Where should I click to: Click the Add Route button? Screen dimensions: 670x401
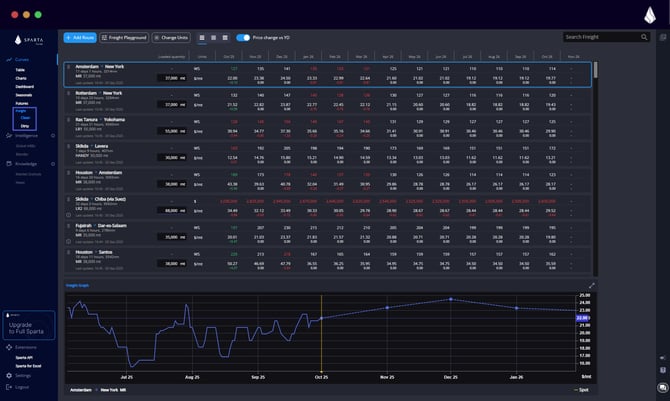click(80, 37)
